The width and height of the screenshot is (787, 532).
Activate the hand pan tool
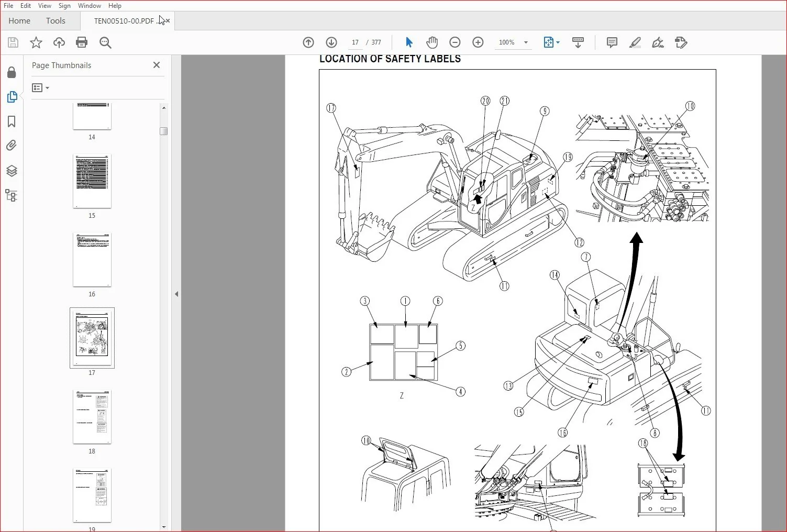click(432, 42)
